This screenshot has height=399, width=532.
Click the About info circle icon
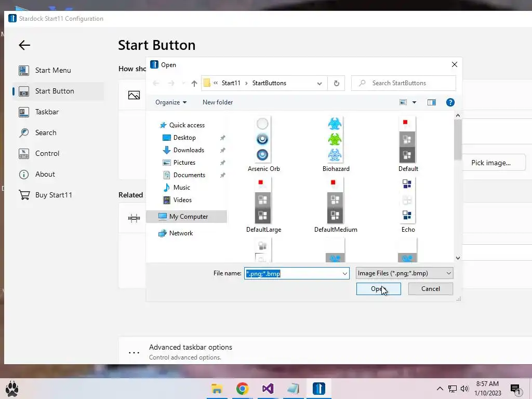(x=24, y=175)
